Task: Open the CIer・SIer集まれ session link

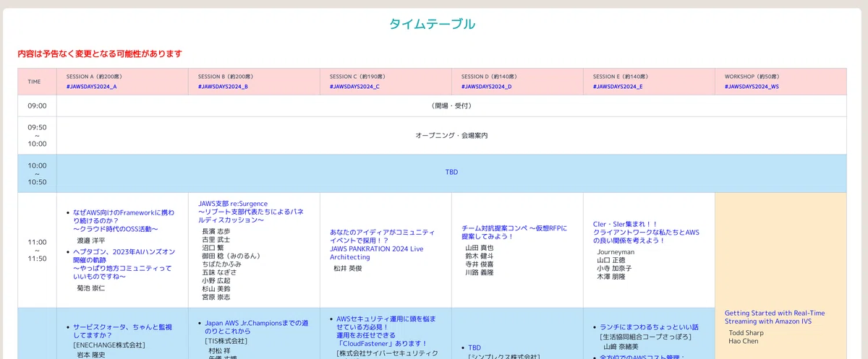Action: [646, 232]
